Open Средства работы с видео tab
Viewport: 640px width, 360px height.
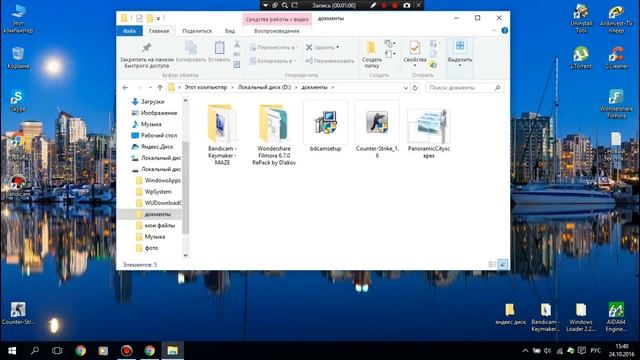[277, 19]
